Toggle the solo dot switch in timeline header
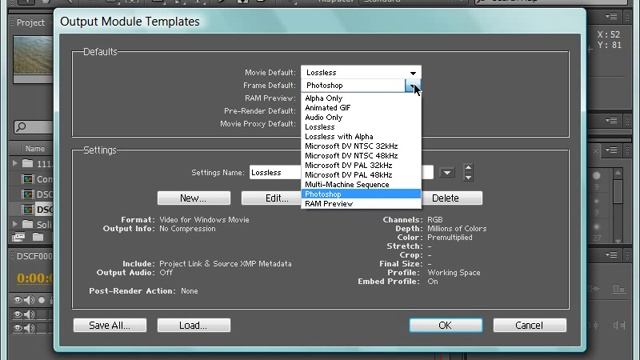This screenshot has height=360, width=640. click(41, 300)
